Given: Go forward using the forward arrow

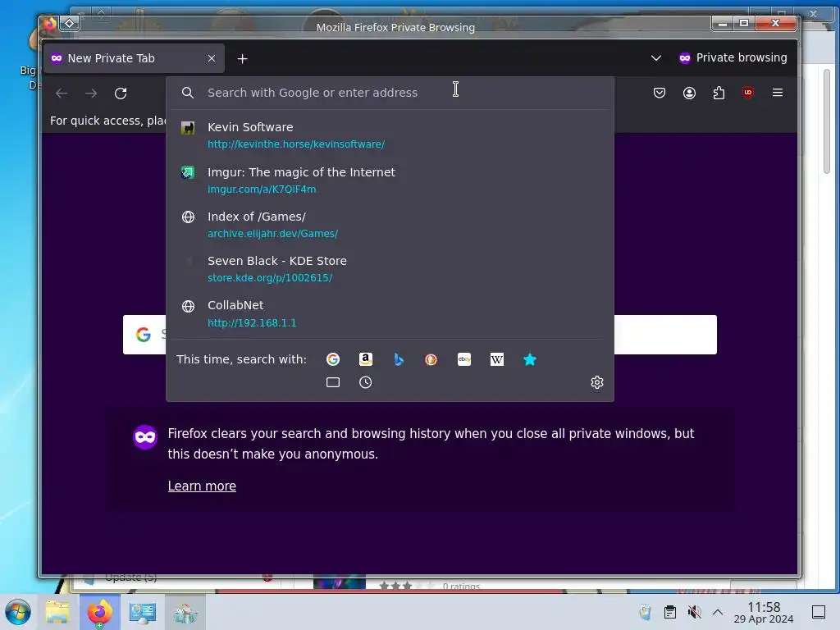Looking at the screenshot, I should 91,94.
